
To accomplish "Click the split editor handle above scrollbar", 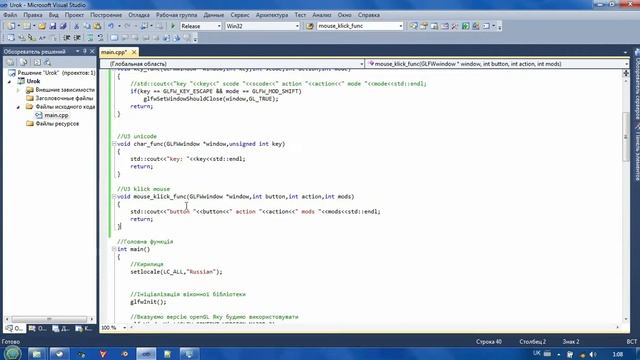I will [x=626, y=73].
